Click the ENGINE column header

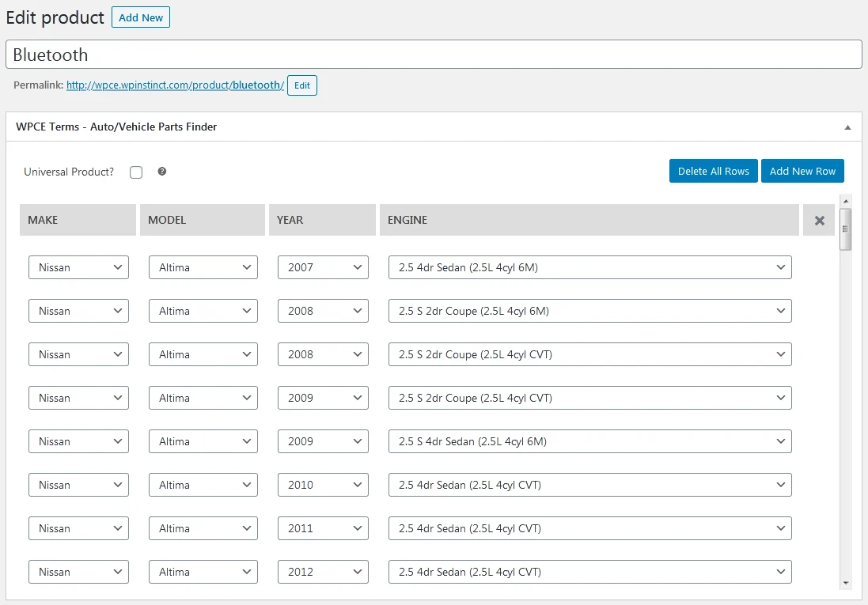click(x=589, y=220)
